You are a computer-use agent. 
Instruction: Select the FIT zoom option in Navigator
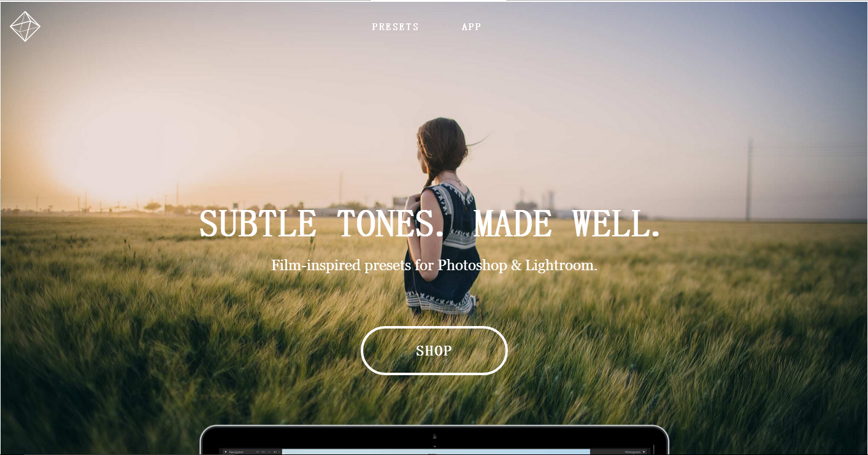[258, 452]
